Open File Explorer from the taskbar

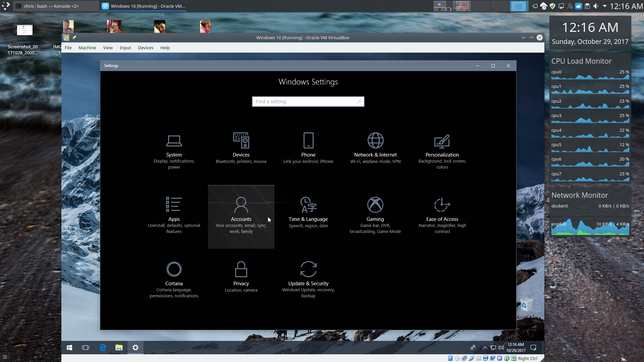[119, 348]
